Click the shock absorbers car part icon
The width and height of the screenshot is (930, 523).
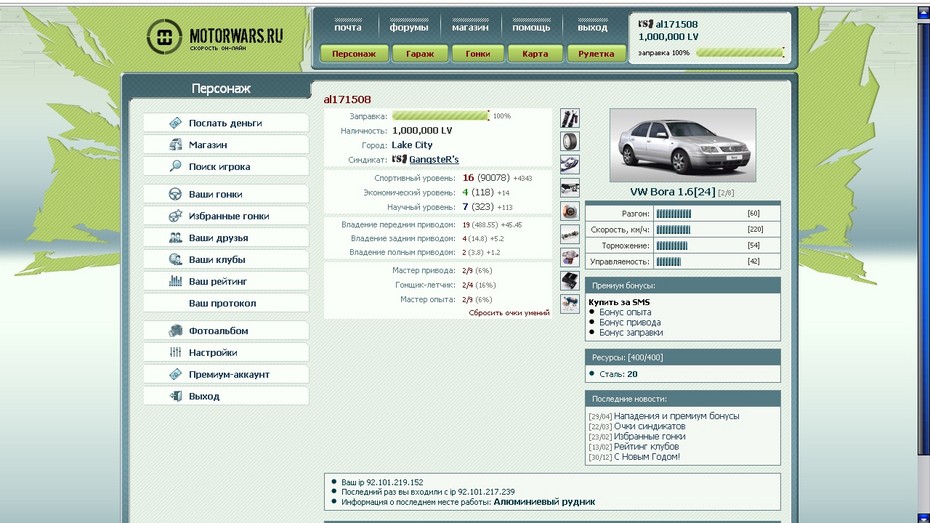click(x=570, y=119)
